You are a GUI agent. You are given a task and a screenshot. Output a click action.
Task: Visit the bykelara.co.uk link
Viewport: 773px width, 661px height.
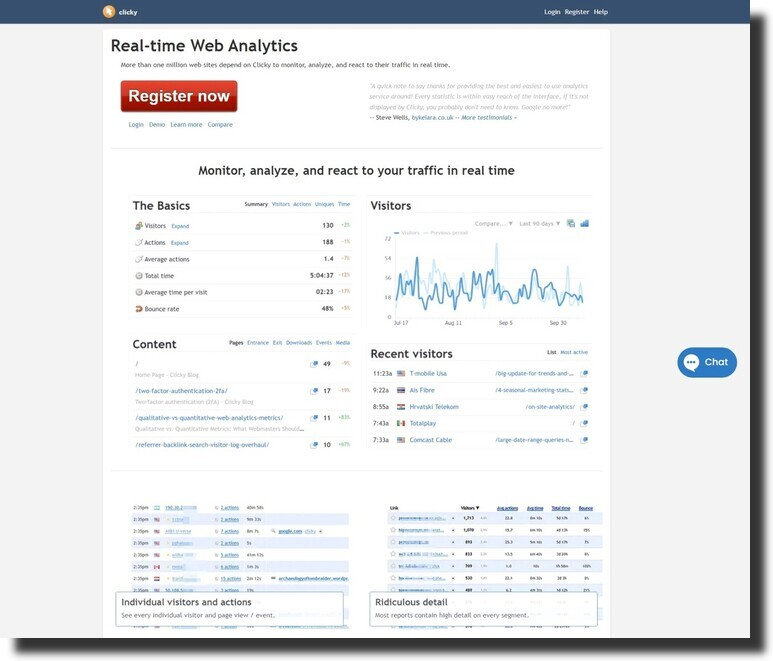point(432,118)
